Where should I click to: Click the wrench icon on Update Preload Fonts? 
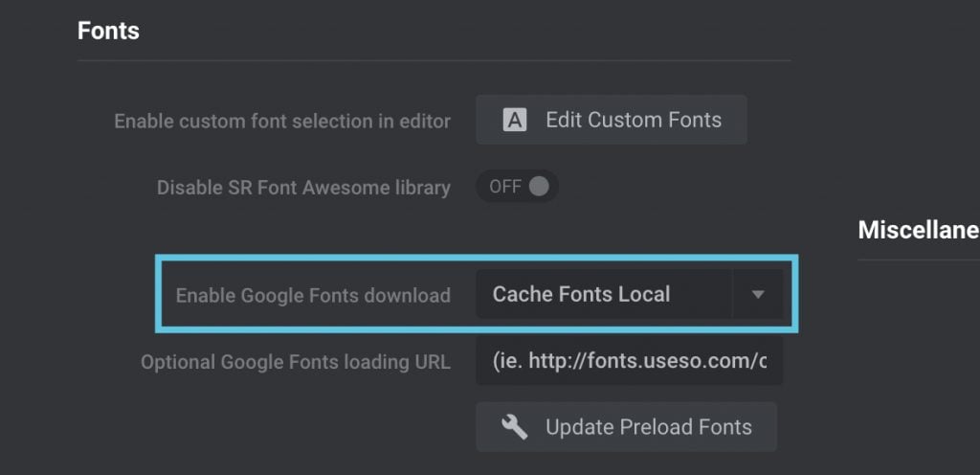click(514, 427)
